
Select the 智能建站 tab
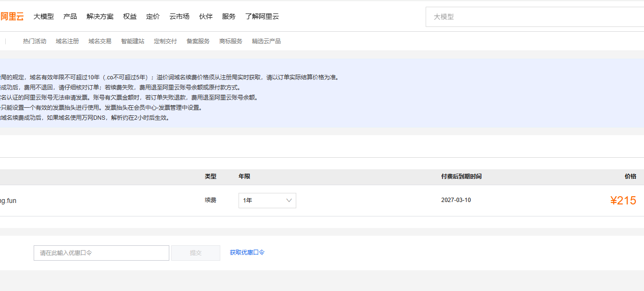(x=133, y=41)
